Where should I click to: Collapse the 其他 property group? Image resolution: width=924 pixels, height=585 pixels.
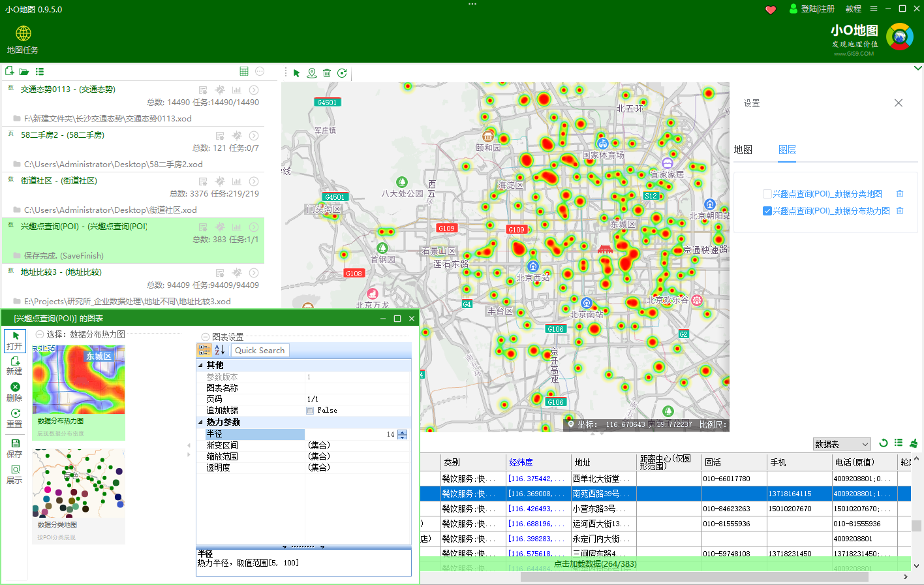[x=201, y=366]
